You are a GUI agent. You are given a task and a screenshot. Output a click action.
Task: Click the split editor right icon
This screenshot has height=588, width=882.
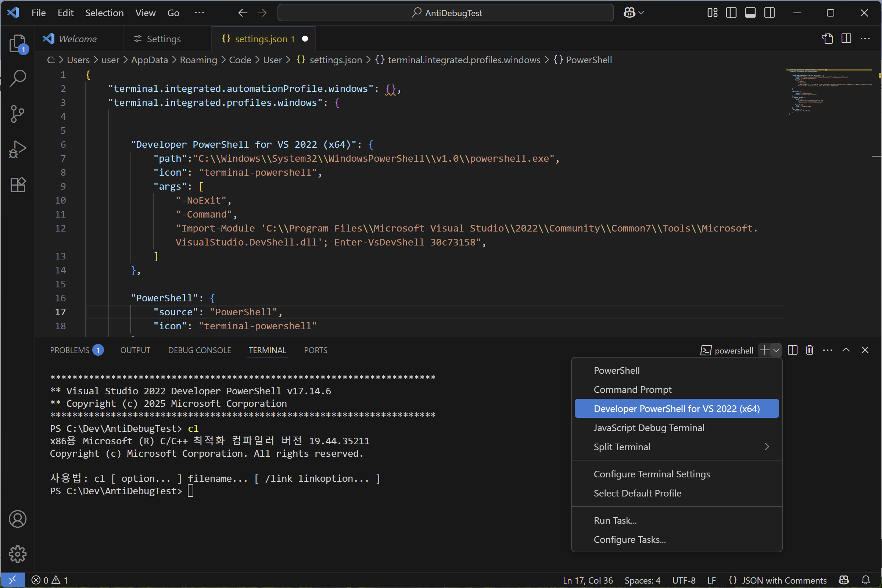click(846, 39)
